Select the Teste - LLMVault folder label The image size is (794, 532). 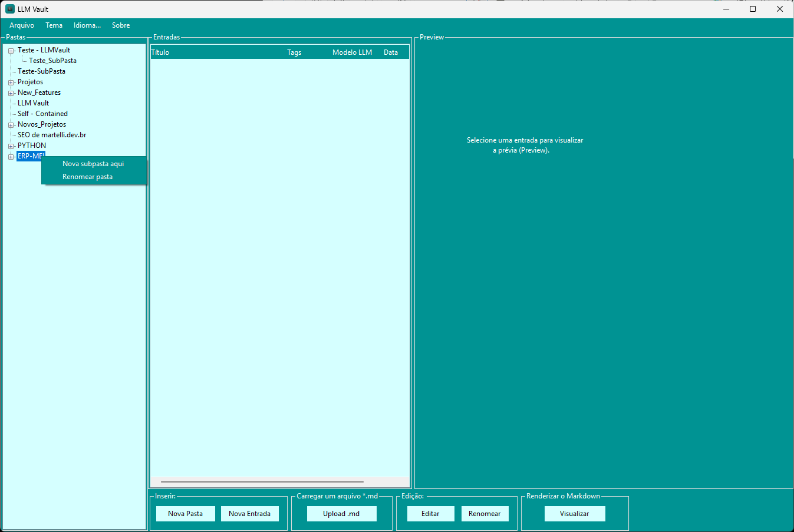[44, 50]
